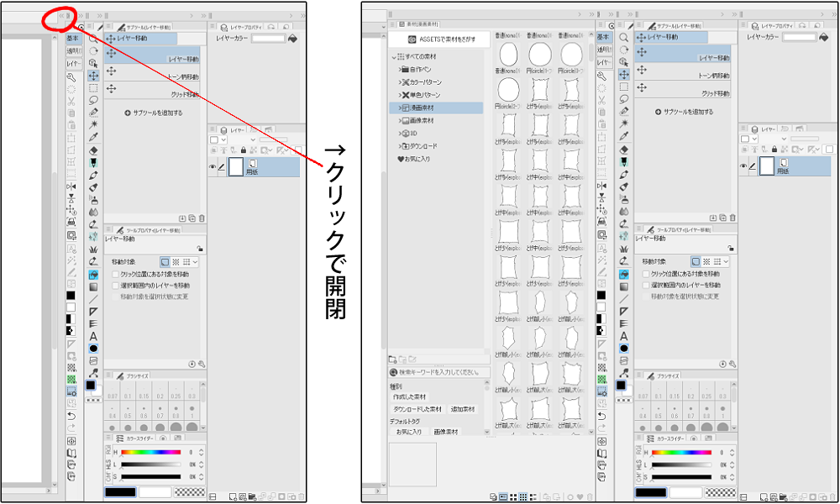
Task: Enable クリック位置にある対象を移動 checkbox
Action: click(115, 274)
